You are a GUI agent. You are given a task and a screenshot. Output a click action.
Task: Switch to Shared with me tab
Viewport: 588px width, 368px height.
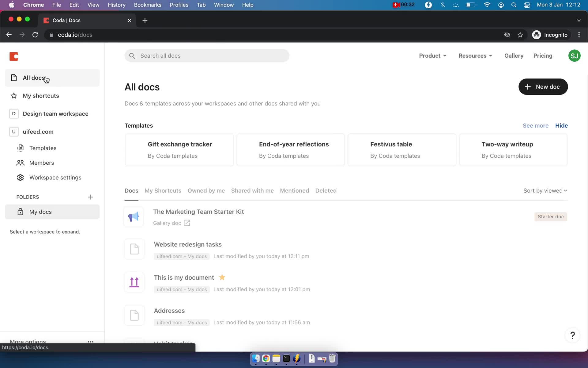[x=252, y=191]
